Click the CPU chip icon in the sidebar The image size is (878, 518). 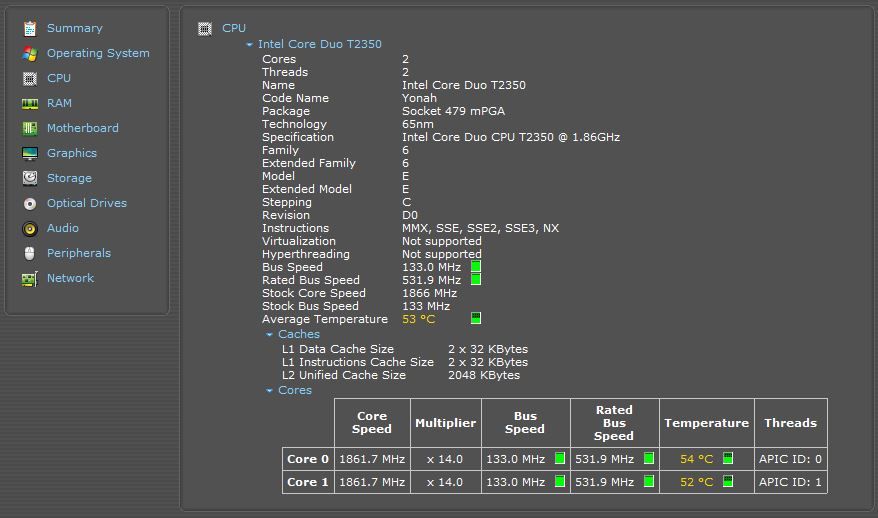pos(30,78)
